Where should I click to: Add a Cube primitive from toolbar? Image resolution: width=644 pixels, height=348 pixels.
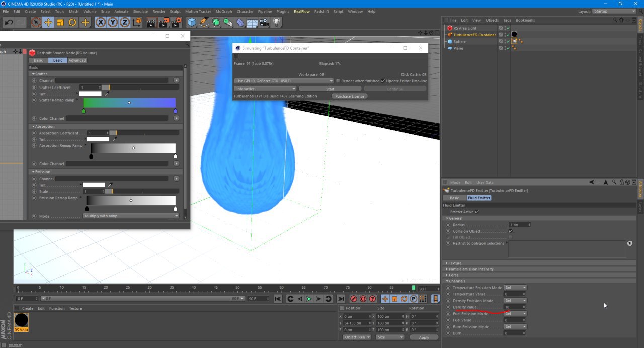[x=192, y=22]
